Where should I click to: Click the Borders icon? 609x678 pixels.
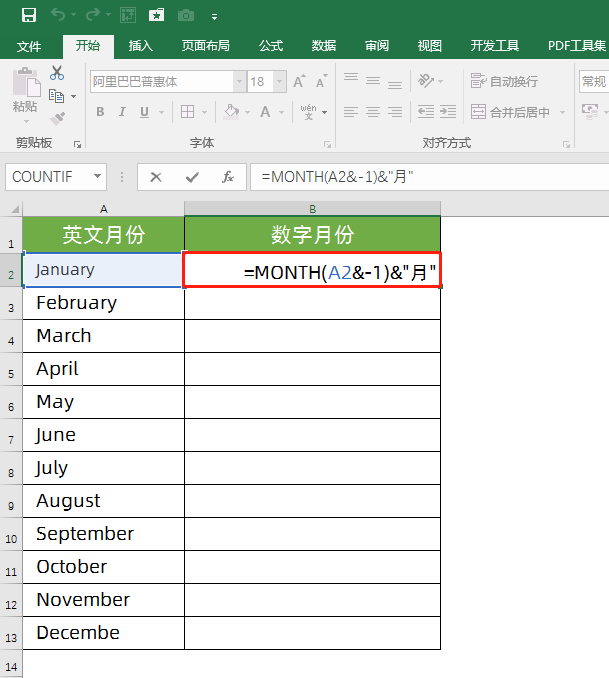click(x=187, y=112)
